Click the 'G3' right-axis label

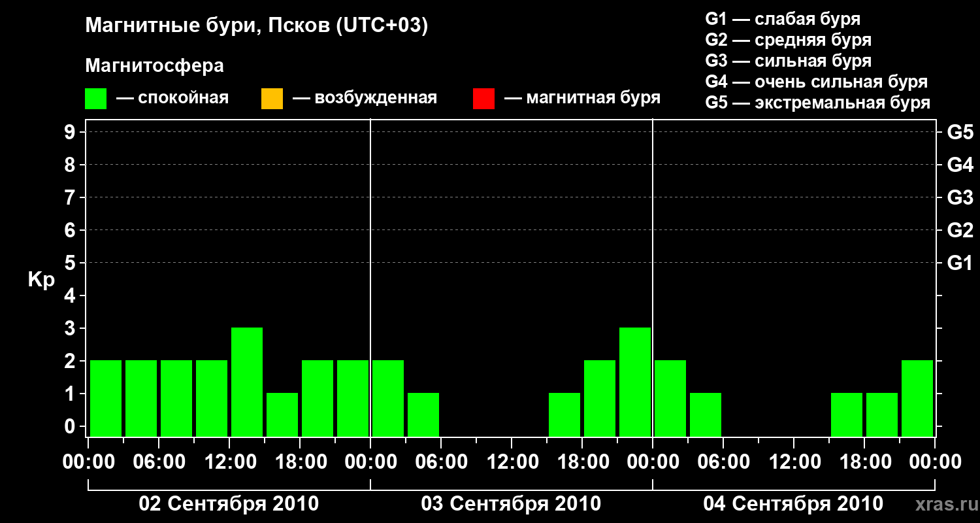[x=960, y=197]
